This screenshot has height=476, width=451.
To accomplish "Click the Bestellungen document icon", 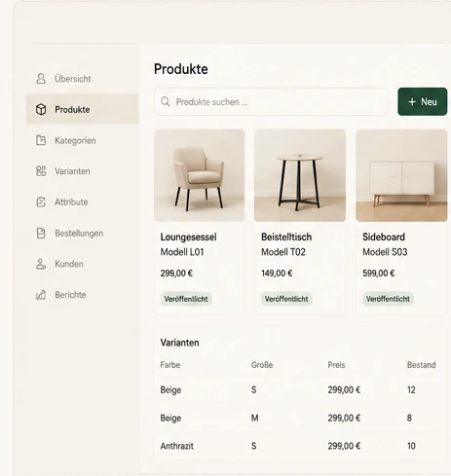I will pyautogui.click(x=41, y=233).
